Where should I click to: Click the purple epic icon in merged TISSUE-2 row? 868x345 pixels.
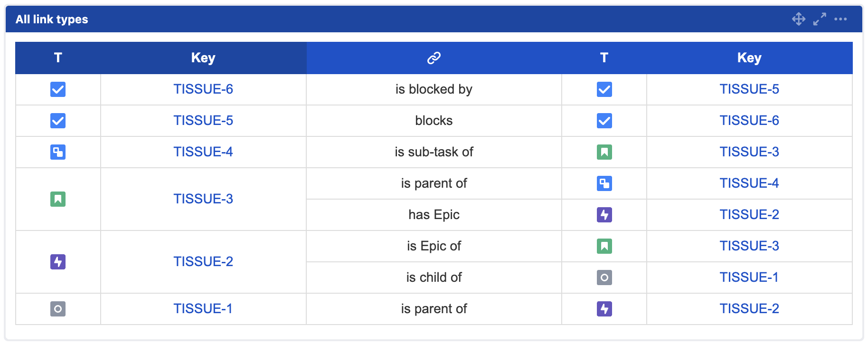pos(58,262)
